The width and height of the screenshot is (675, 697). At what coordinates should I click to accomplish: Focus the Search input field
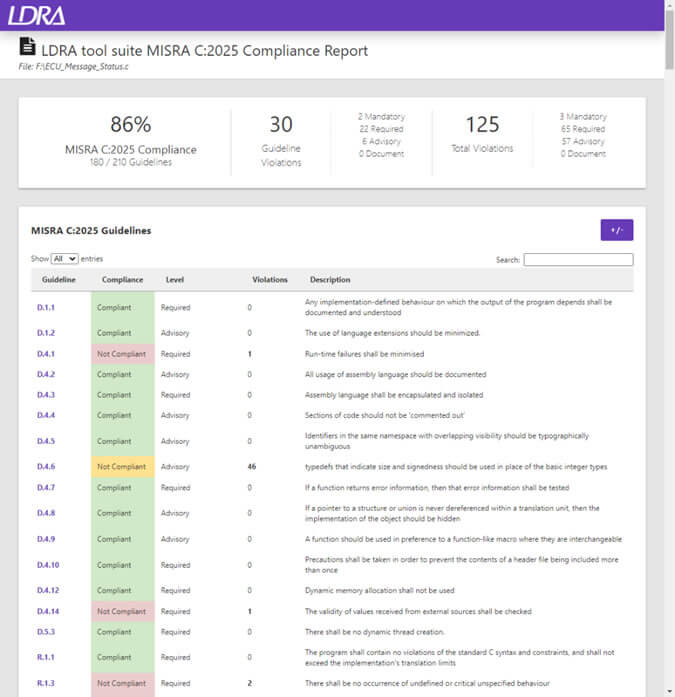pos(578,260)
